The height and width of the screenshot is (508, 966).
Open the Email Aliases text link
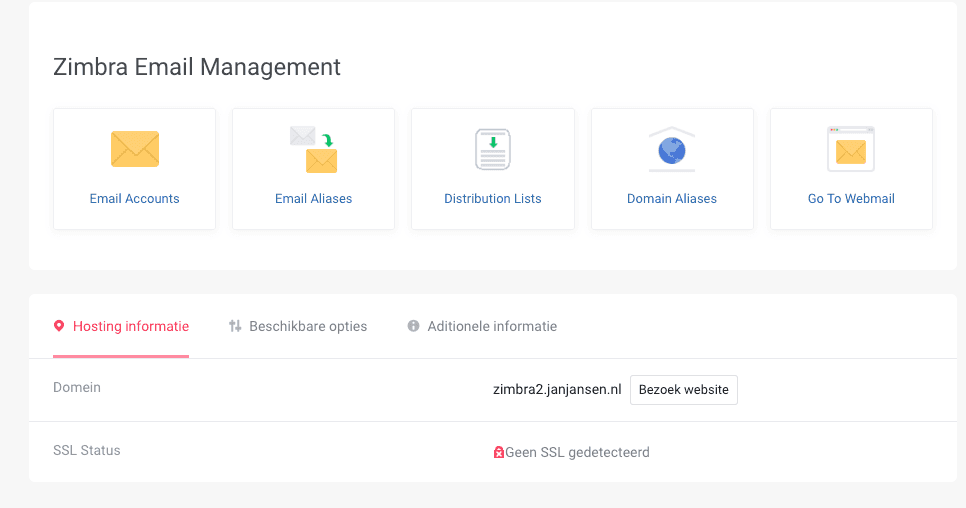[x=314, y=199]
